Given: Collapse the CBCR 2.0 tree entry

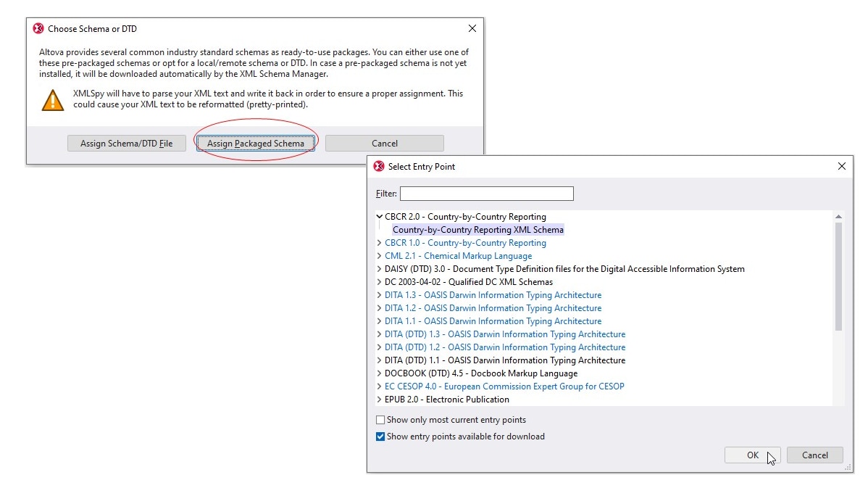Looking at the screenshot, I should [380, 216].
